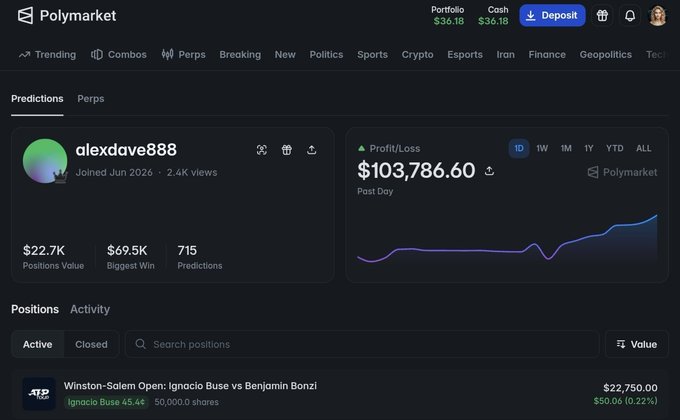The height and width of the screenshot is (420, 680).
Task: Click the Deposit button
Action: (x=552, y=16)
